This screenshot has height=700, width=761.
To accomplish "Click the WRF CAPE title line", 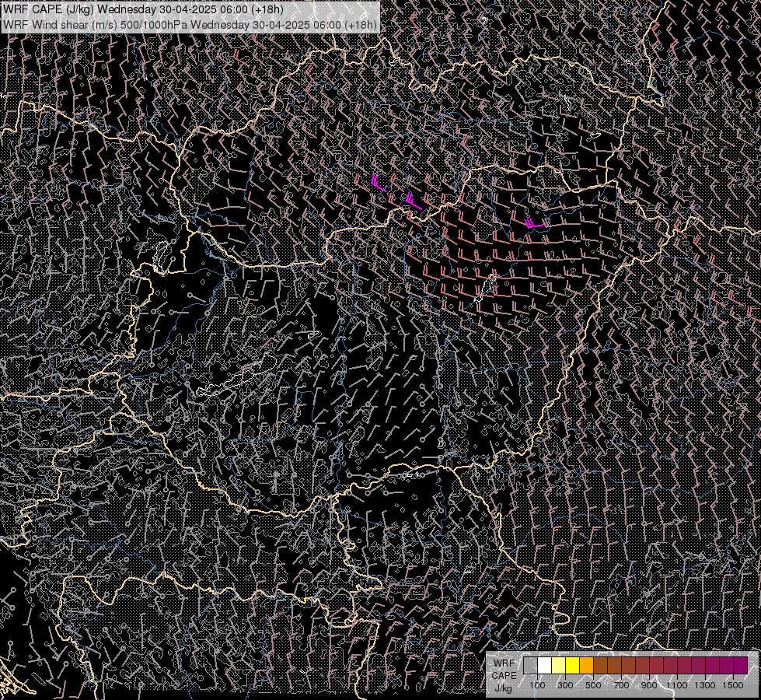I will point(143,9).
